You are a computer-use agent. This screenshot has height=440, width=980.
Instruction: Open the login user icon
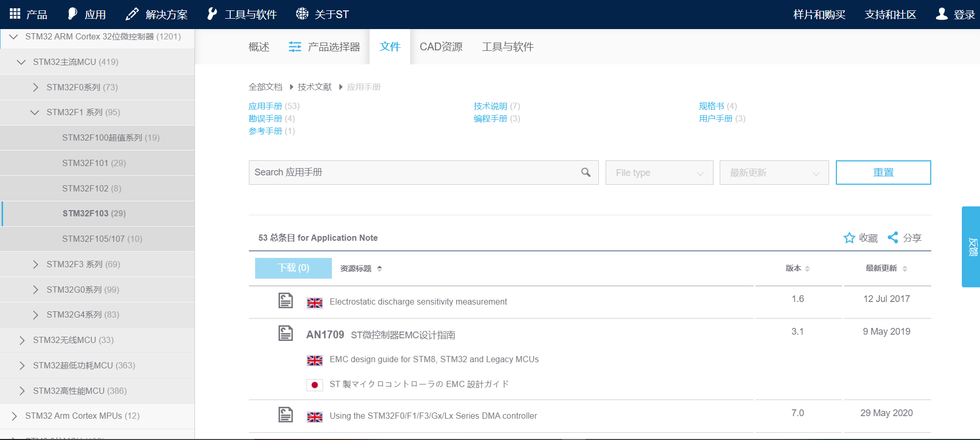[942, 14]
